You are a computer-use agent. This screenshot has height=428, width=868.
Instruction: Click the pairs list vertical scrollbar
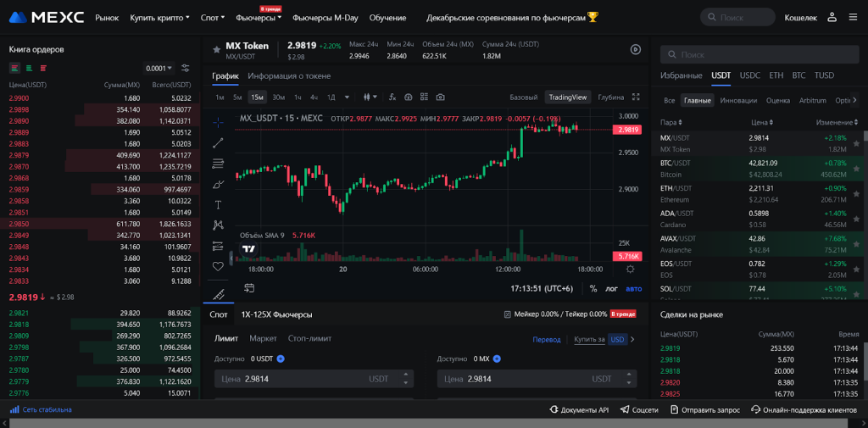tap(865, 136)
